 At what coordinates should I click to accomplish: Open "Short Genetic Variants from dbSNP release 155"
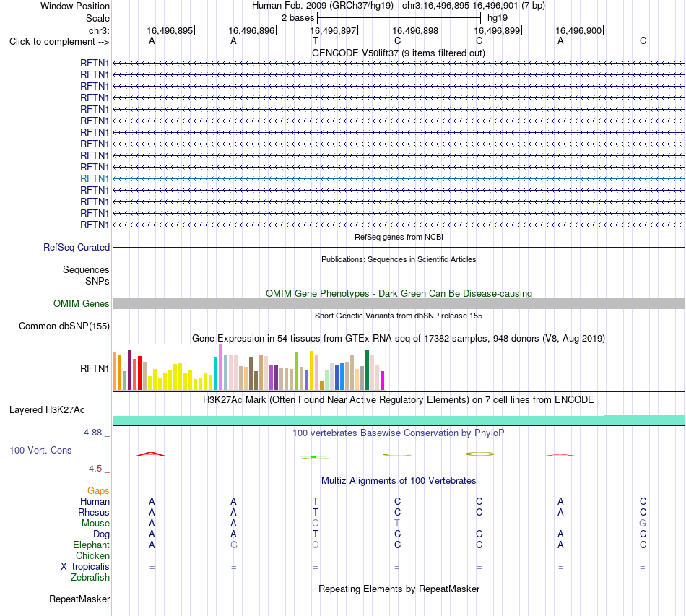pyautogui.click(x=399, y=316)
